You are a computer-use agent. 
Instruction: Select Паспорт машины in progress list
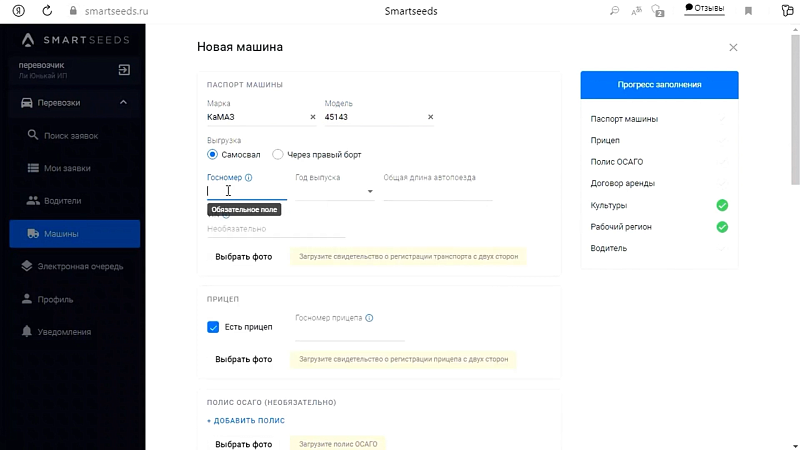(624, 119)
